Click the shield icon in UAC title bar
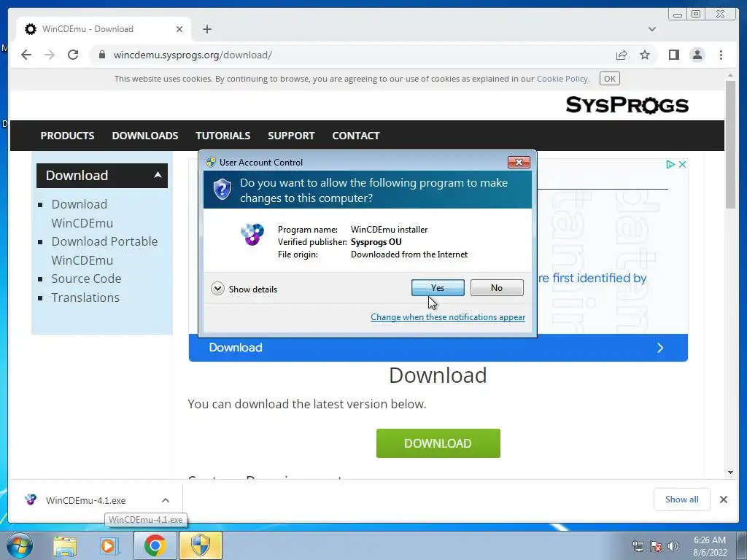This screenshot has width=747, height=560. click(211, 162)
